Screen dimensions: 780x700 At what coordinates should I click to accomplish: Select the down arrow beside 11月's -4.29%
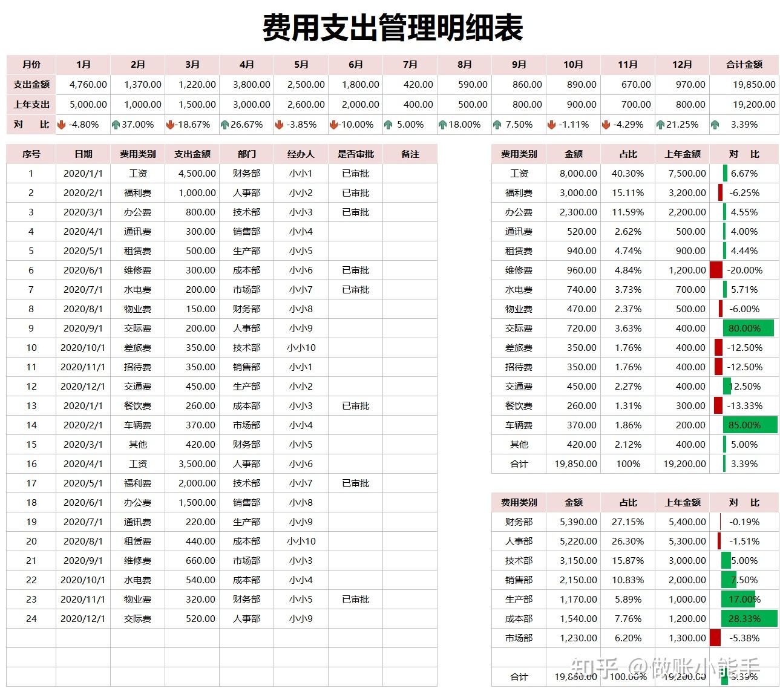pyautogui.click(x=605, y=125)
